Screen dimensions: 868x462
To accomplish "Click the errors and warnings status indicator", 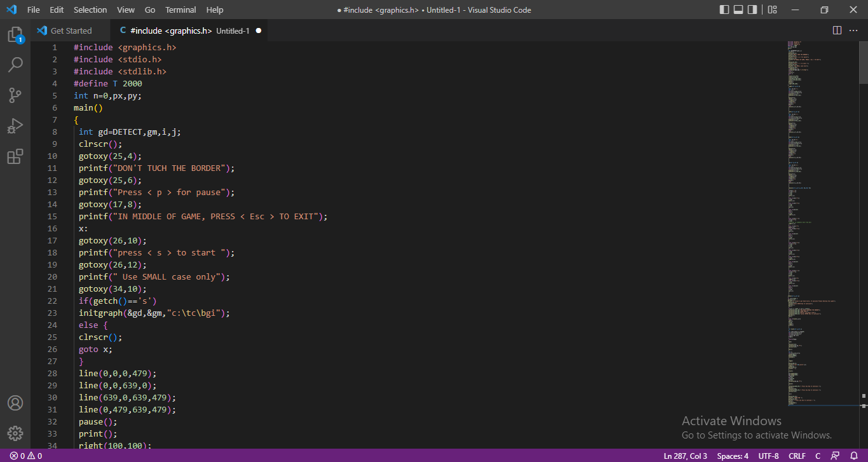I will click(26, 456).
